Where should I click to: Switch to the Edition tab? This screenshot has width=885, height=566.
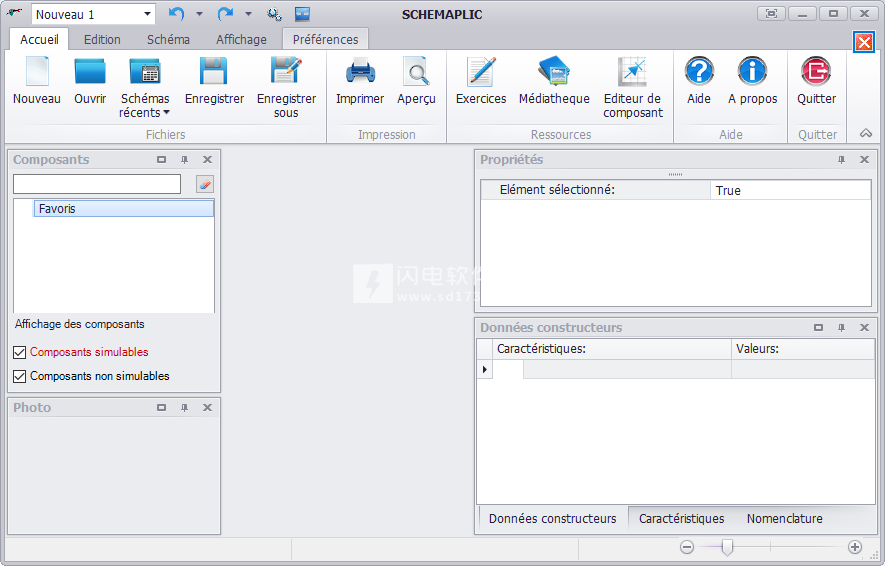click(102, 40)
